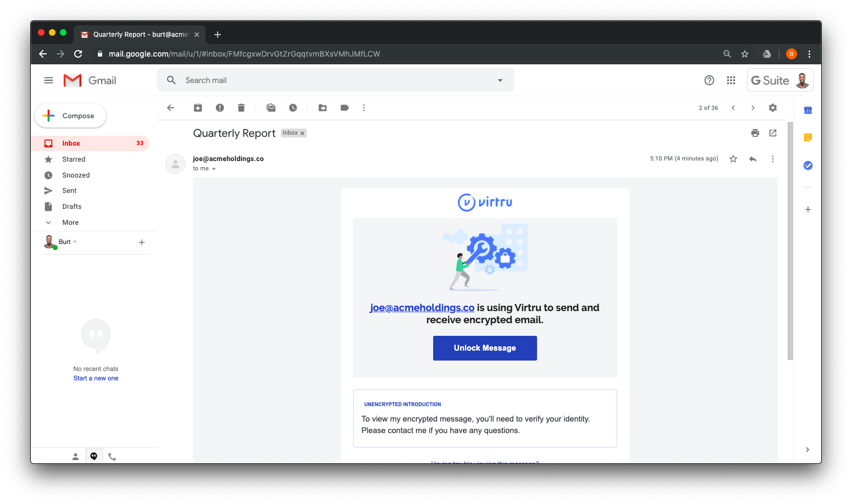Report this email as spam
The height and width of the screenshot is (504, 852).
[220, 108]
